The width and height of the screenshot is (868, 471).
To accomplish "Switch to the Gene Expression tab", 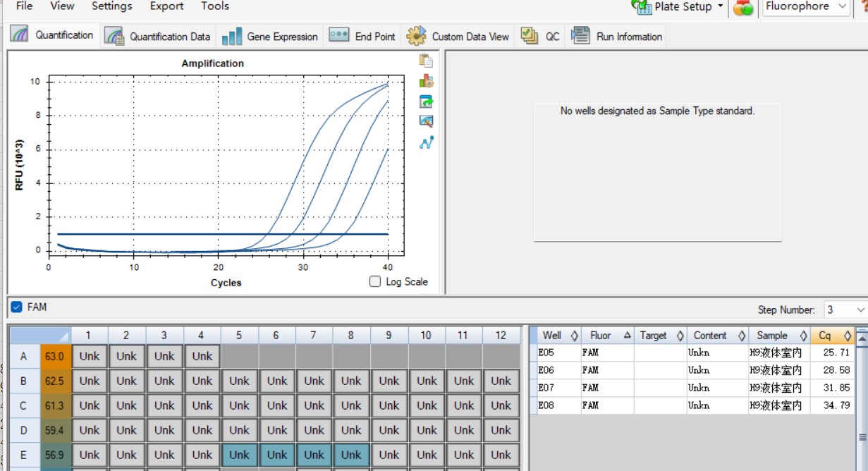I will [269, 36].
